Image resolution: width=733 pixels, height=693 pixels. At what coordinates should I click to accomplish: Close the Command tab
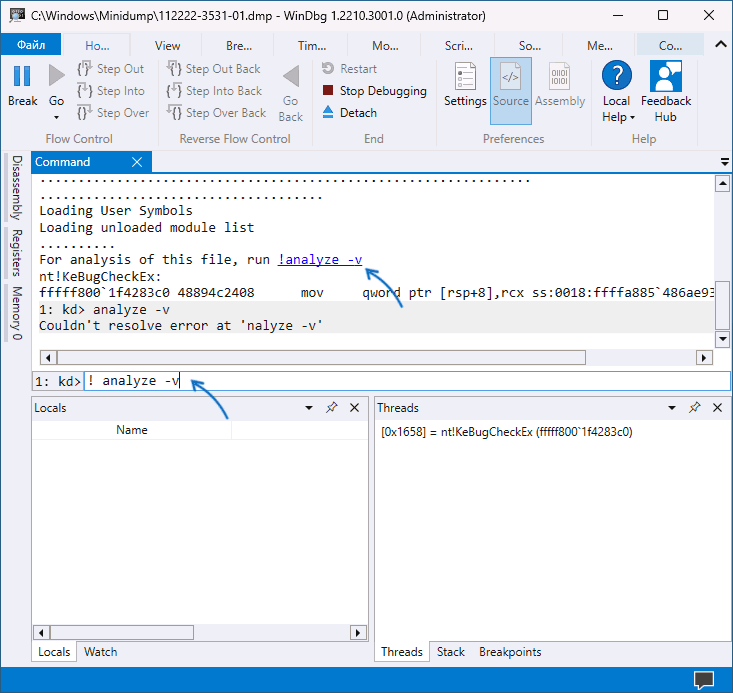[x=137, y=162]
